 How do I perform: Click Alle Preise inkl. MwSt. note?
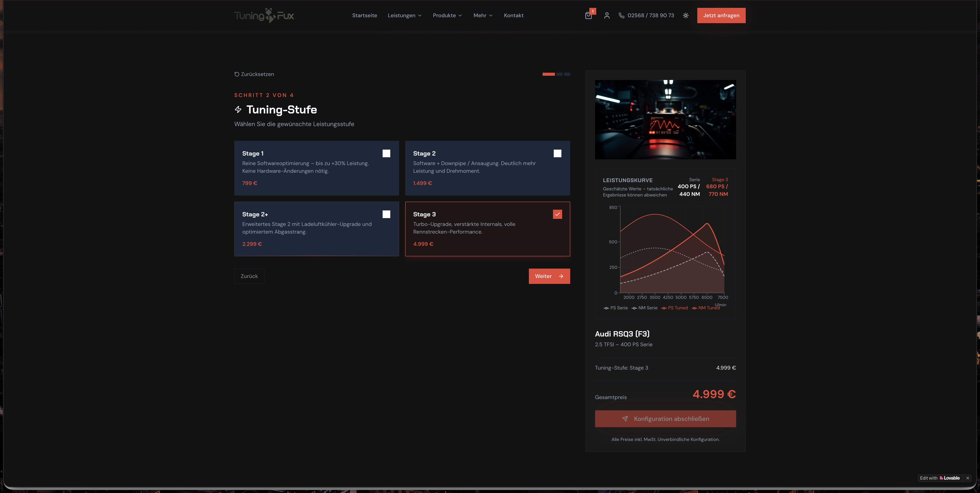click(665, 439)
